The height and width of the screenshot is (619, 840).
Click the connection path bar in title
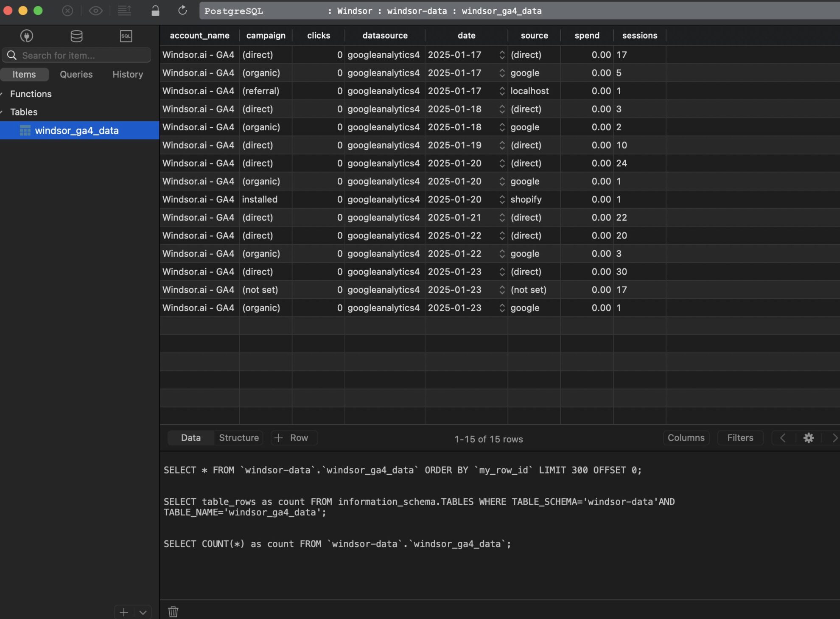520,11
